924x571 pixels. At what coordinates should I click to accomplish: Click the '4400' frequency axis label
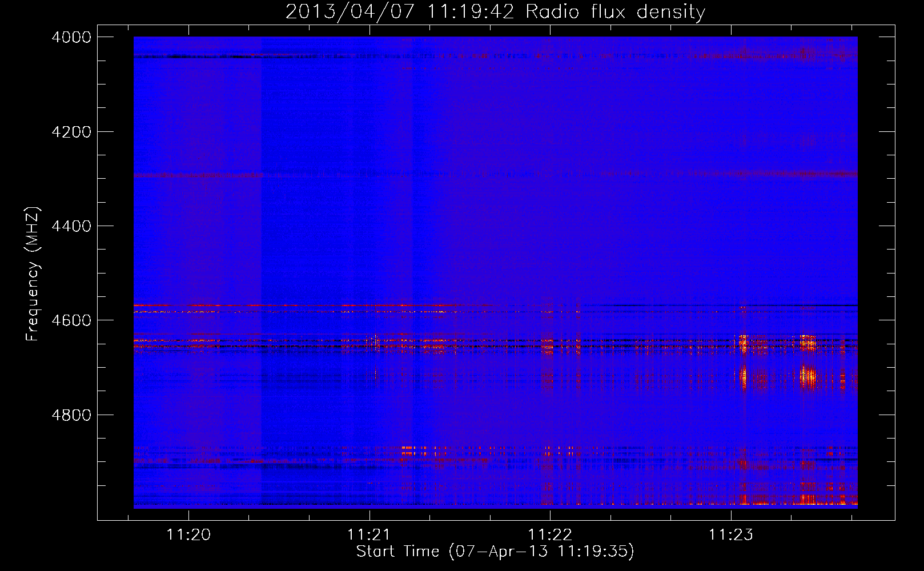point(71,226)
